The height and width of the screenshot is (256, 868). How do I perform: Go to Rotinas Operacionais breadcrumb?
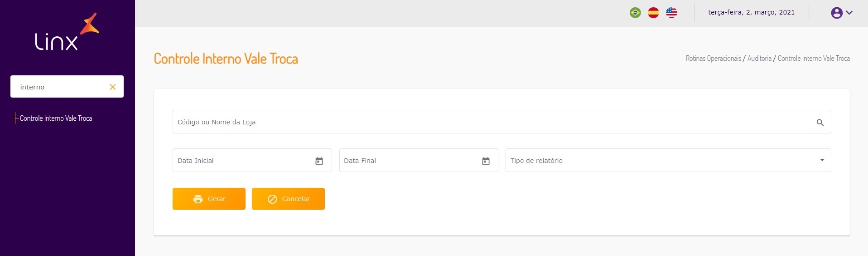click(x=713, y=59)
